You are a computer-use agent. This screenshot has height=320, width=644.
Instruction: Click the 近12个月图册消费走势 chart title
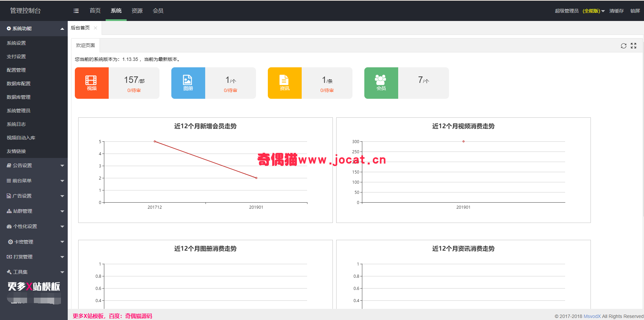coord(206,249)
